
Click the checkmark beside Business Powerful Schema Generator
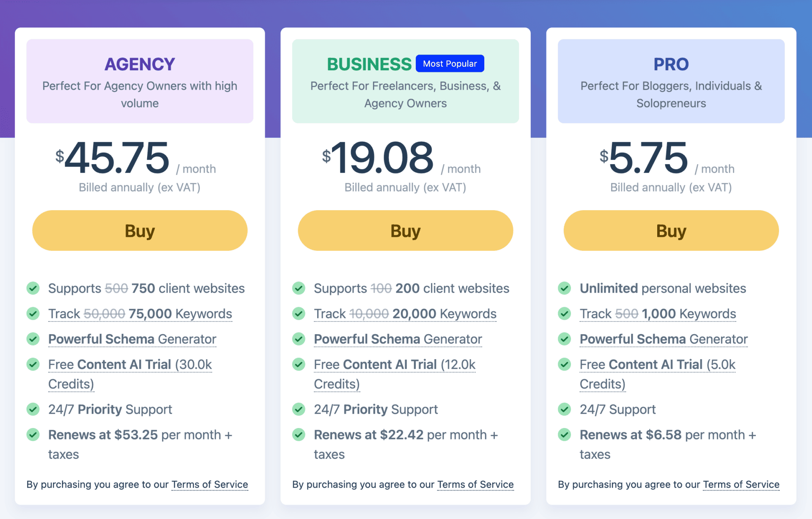pyautogui.click(x=299, y=339)
